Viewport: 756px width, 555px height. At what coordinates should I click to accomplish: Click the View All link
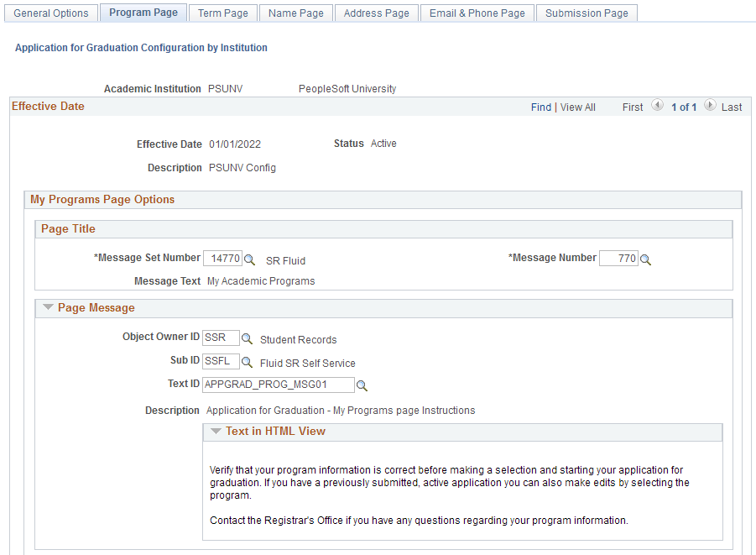pos(577,107)
